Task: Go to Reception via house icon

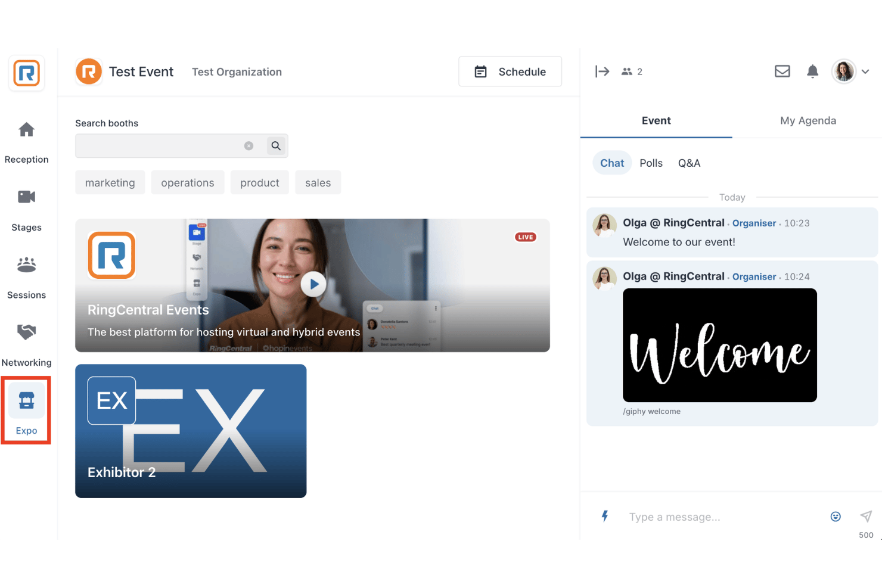Action: pos(26,130)
